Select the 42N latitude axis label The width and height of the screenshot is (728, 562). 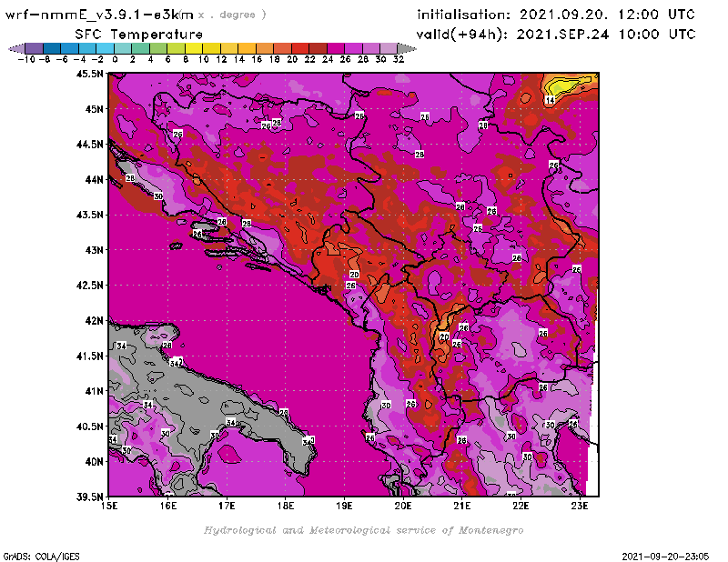click(92, 320)
